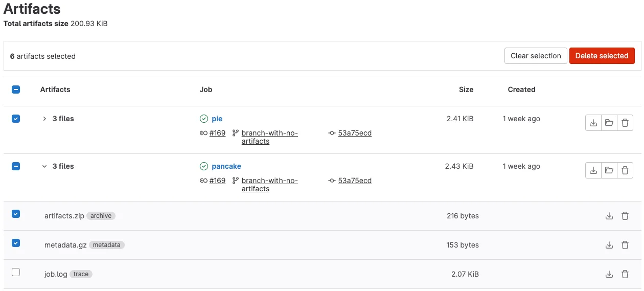Viewport: 644px width, 291px height.
Task: Toggle the select-all checkbox in header
Action: [16, 89]
